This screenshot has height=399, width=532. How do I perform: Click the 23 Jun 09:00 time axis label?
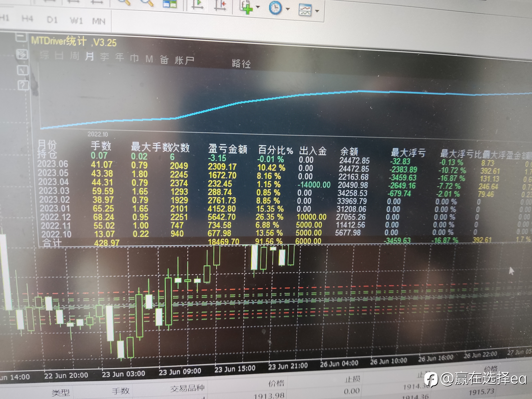(x=180, y=371)
